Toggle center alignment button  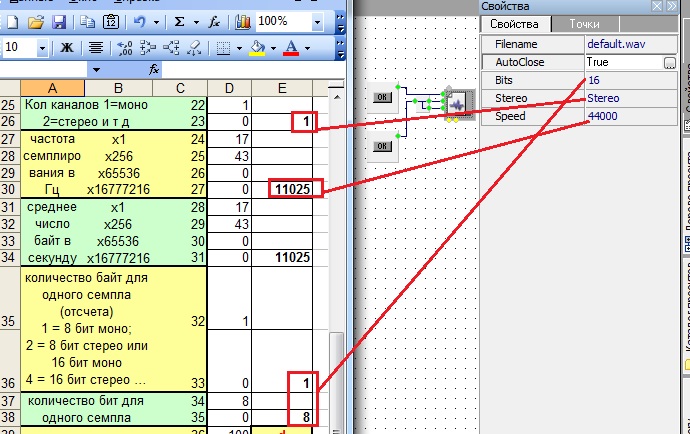pos(95,47)
